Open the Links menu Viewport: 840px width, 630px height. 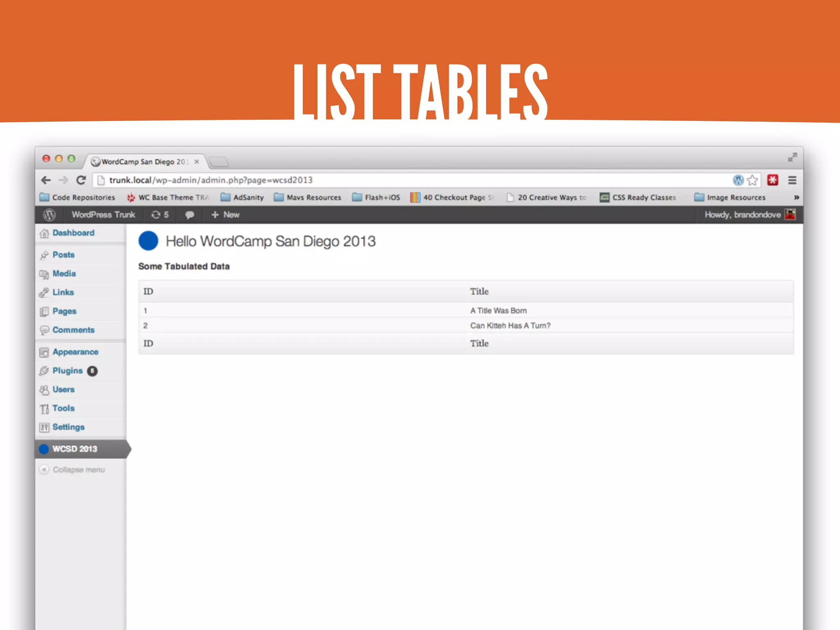(63, 292)
